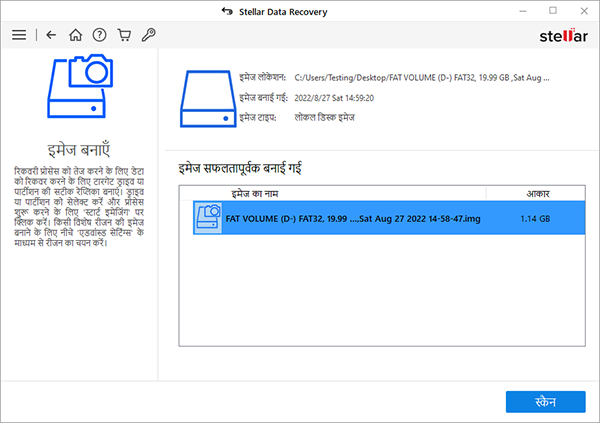Click the Stellar Data Recovery title icon
600x423 pixels.
click(227, 11)
